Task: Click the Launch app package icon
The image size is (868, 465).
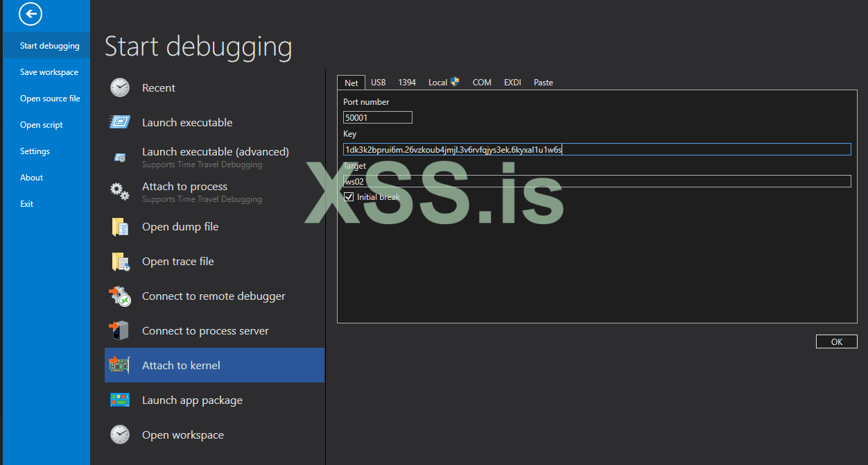Action: click(x=120, y=400)
